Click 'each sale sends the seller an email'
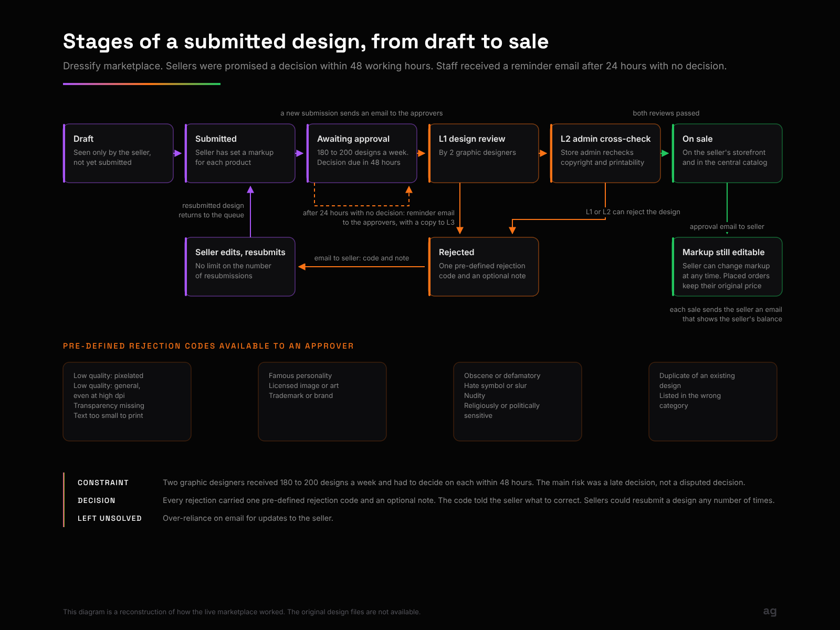 726,314
